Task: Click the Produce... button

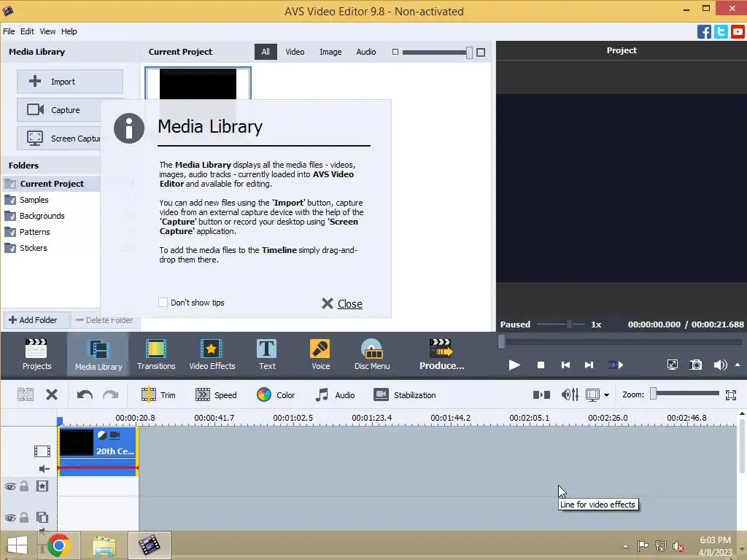Action: coord(441,354)
